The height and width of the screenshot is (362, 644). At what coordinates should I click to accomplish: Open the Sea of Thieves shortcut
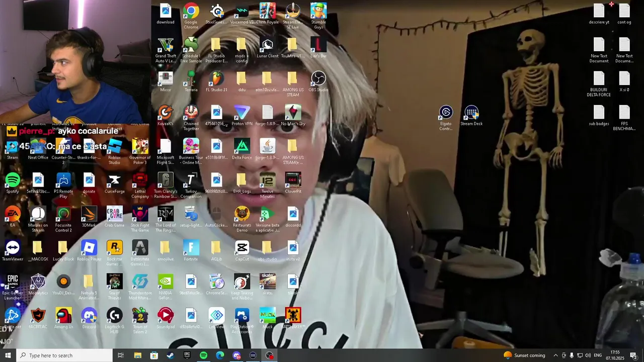click(114, 287)
